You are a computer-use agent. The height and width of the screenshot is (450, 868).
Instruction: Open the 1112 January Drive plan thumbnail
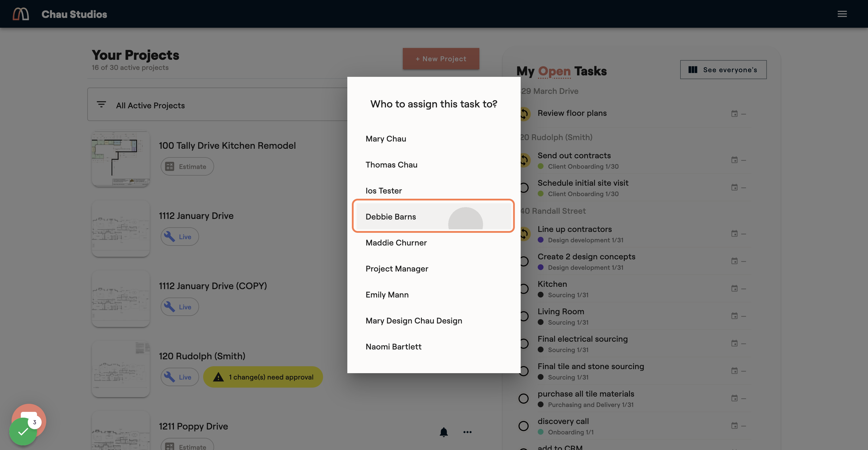(120, 229)
